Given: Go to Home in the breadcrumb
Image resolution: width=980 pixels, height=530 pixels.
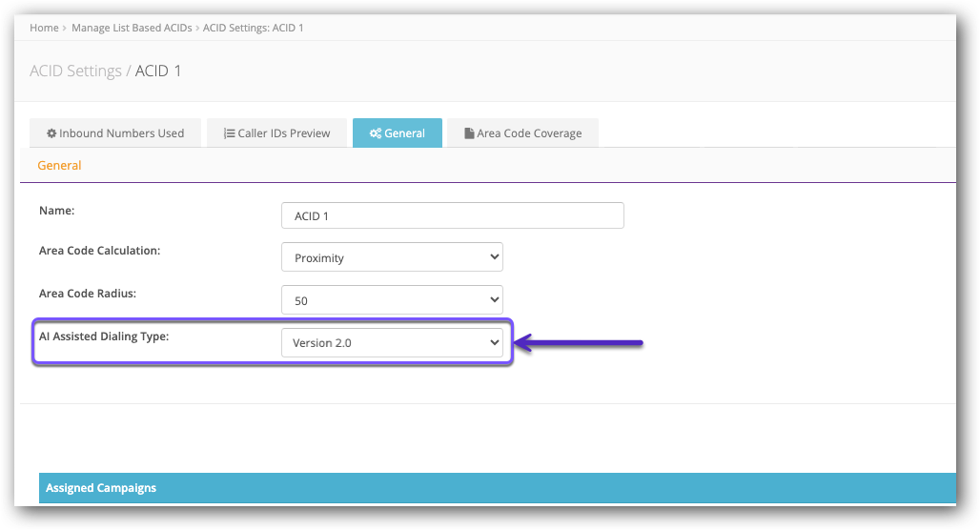Looking at the screenshot, I should (x=44, y=28).
